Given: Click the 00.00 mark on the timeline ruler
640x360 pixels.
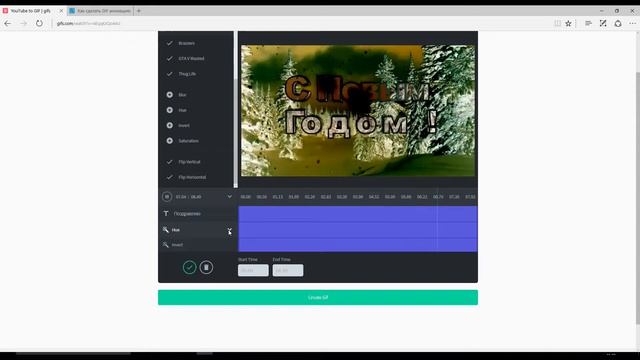Looking at the screenshot, I should pyautogui.click(x=245, y=197).
